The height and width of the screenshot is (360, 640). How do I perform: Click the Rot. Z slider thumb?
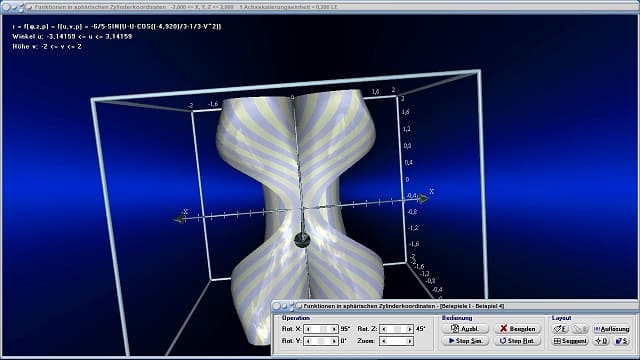(x=397, y=329)
